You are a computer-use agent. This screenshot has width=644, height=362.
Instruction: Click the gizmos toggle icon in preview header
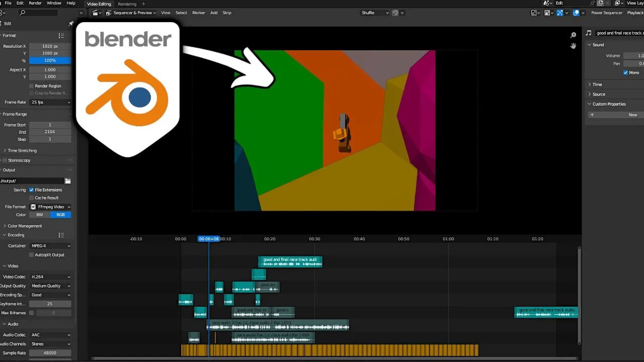tap(559, 13)
